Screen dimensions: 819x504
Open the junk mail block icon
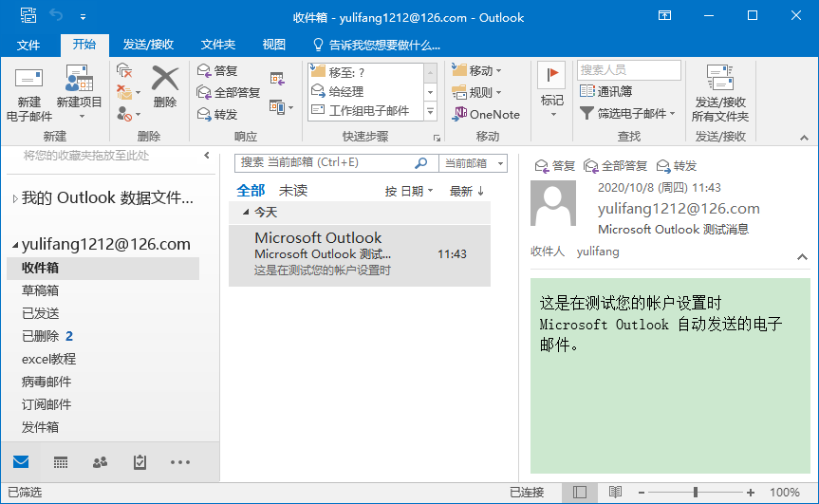click(x=128, y=114)
